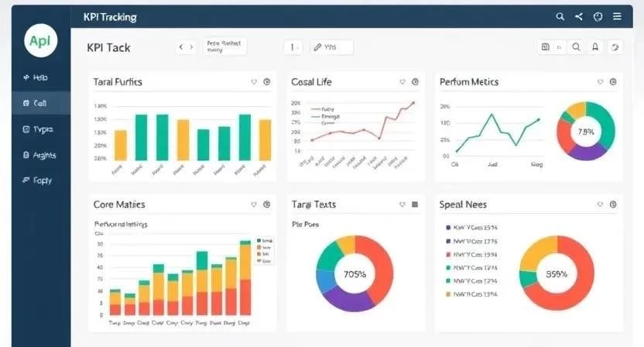Toggle favorite heart on Speal Nees card

click(x=599, y=204)
